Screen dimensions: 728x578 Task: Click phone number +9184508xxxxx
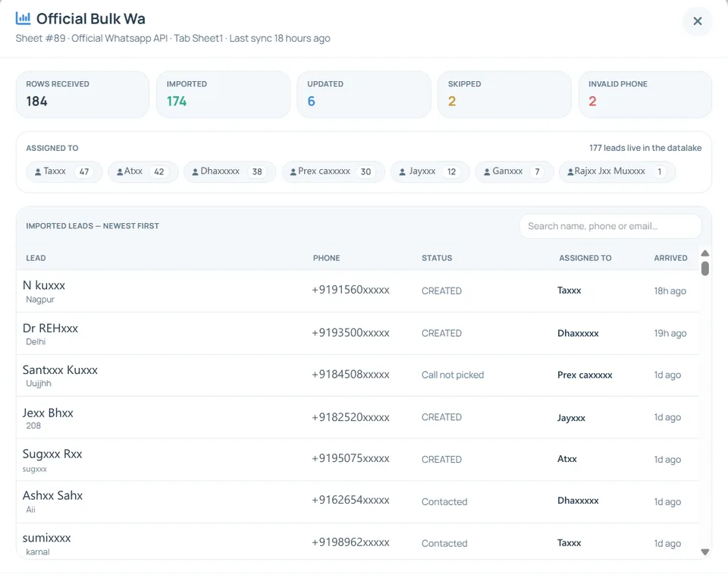click(350, 375)
